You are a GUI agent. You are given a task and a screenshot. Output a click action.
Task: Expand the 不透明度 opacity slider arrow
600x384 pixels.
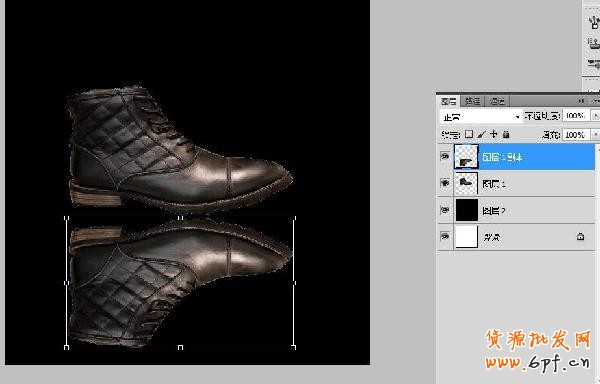click(x=595, y=115)
